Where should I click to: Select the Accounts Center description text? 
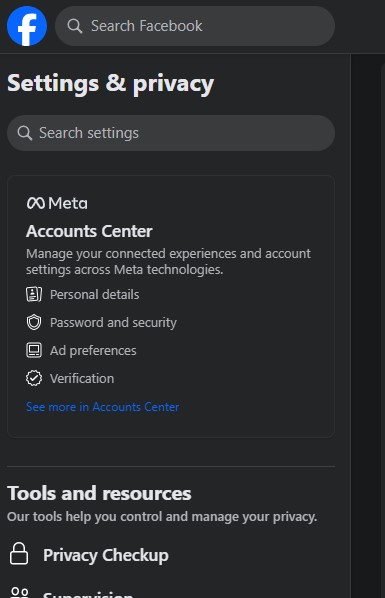tap(168, 262)
